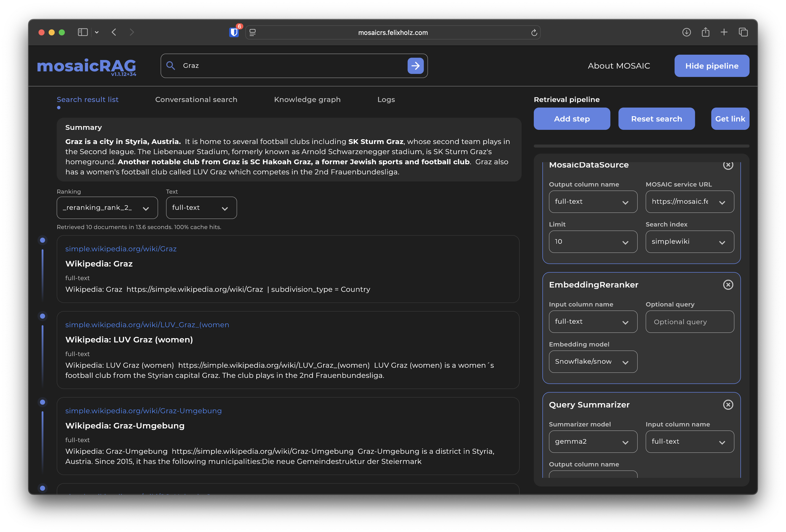Image resolution: width=786 pixels, height=532 pixels.
Task: Show Safari downloads icon
Action: point(686,32)
